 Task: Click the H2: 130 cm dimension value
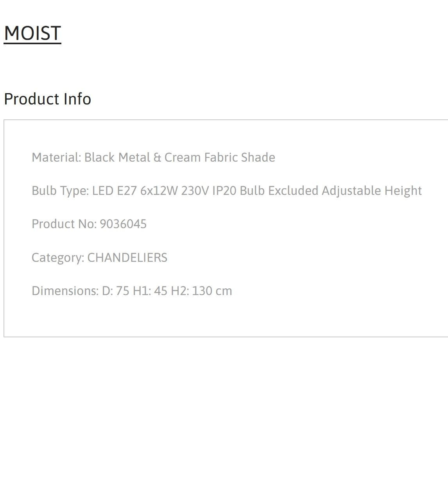coord(201,291)
